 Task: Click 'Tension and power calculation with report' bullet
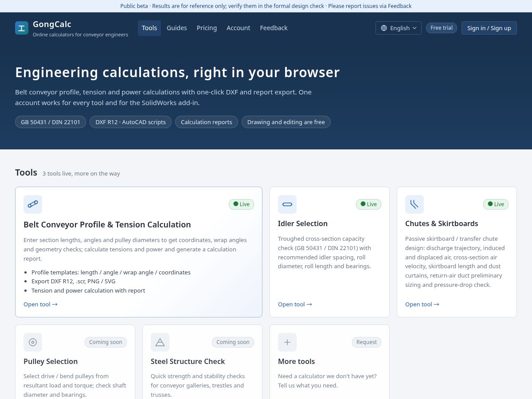click(88, 291)
